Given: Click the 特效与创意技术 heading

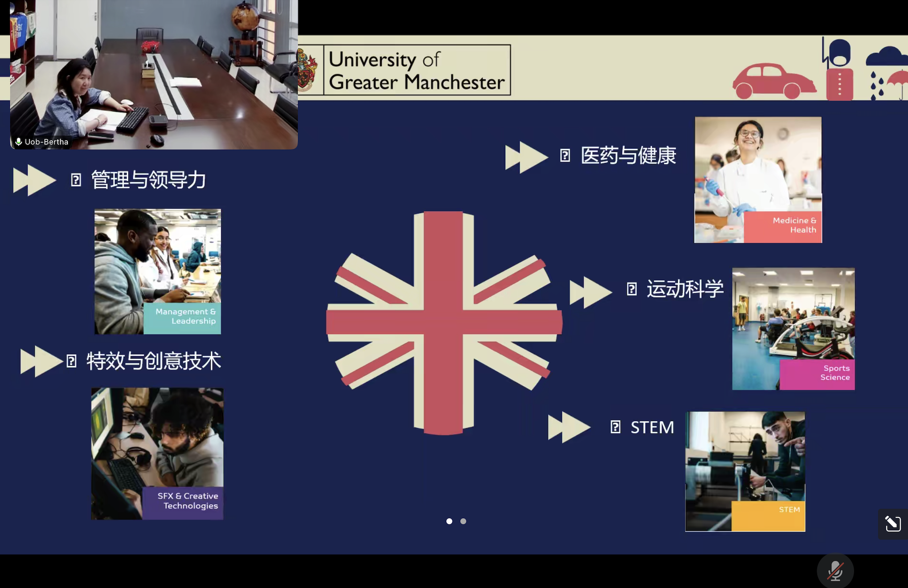Looking at the screenshot, I should [153, 361].
